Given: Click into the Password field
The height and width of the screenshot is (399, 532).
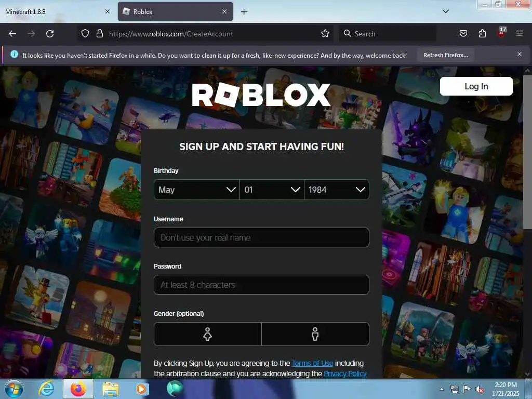Looking at the screenshot, I should [262, 285].
